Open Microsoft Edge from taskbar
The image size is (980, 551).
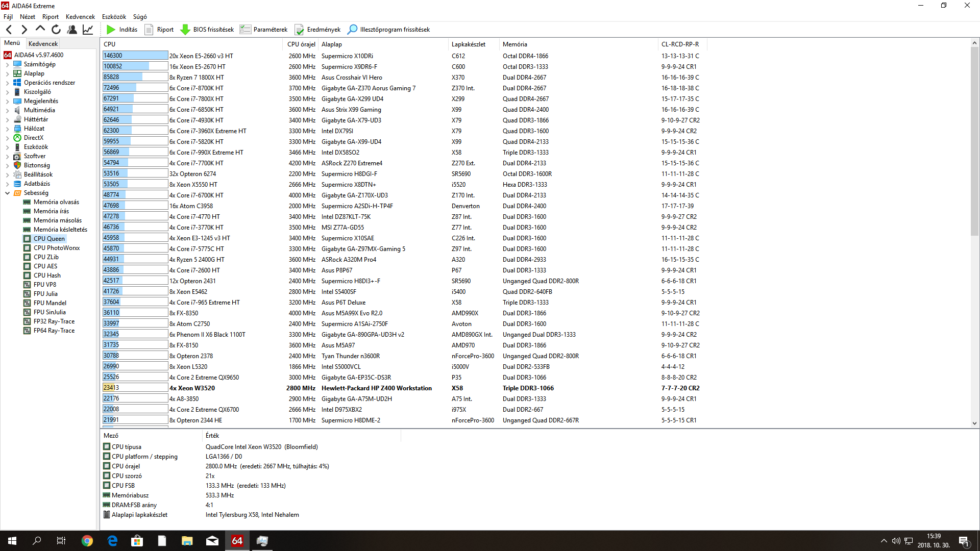click(112, 541)
